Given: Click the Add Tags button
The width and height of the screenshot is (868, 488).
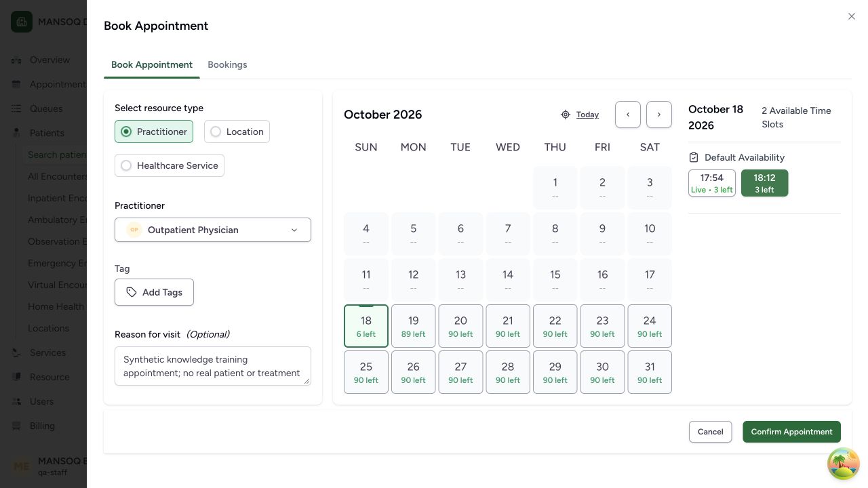Looking at the screenshot, I should [154, 292].
